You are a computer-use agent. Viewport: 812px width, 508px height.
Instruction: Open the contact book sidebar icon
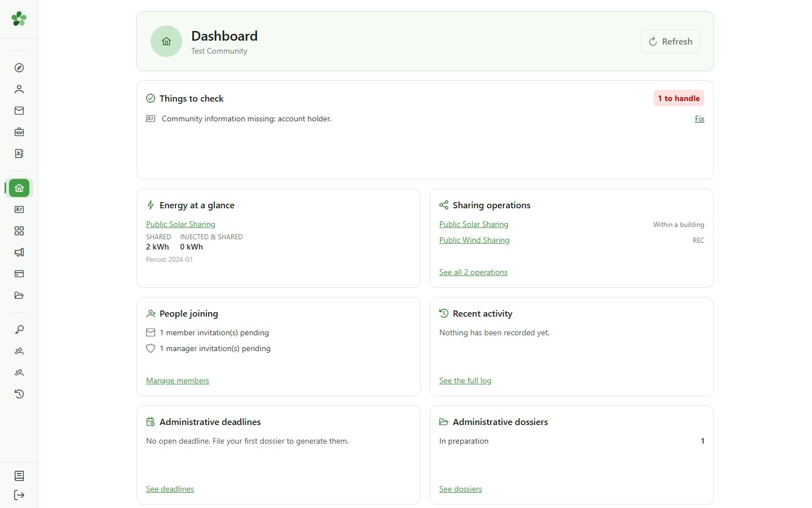pos(19,154)
